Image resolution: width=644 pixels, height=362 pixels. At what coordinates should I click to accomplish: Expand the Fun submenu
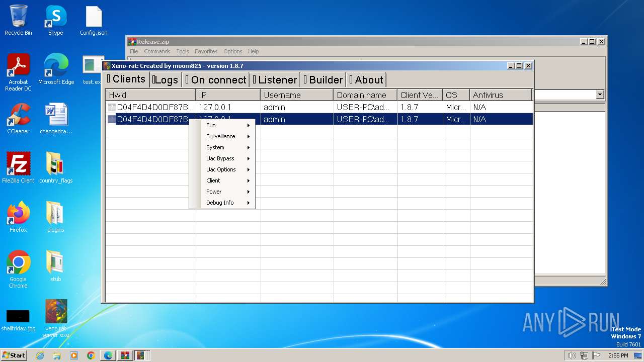[x=222, y=125]
